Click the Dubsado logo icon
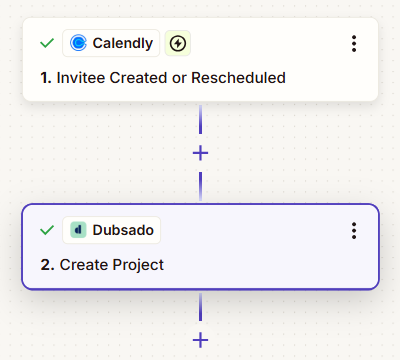Viewport: 400px width, 360px height. (x=78, y=230)
